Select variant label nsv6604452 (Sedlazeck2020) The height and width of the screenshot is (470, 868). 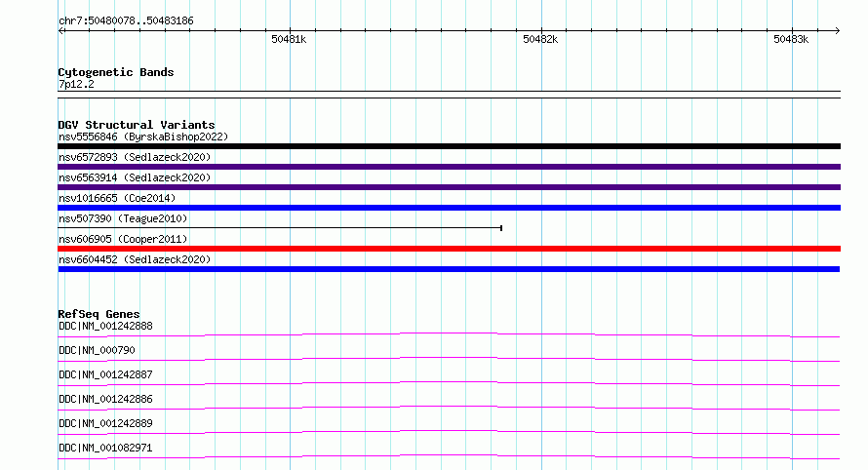point(135,259)
